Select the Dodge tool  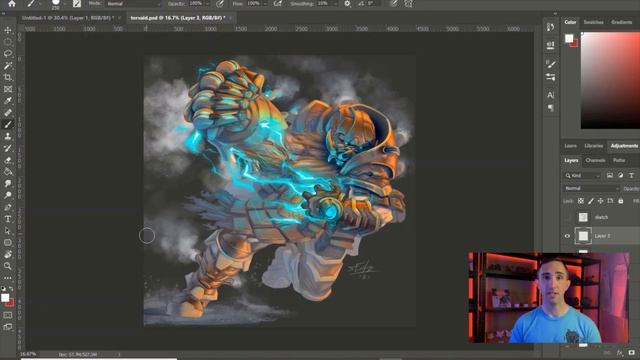pos(8,196)
